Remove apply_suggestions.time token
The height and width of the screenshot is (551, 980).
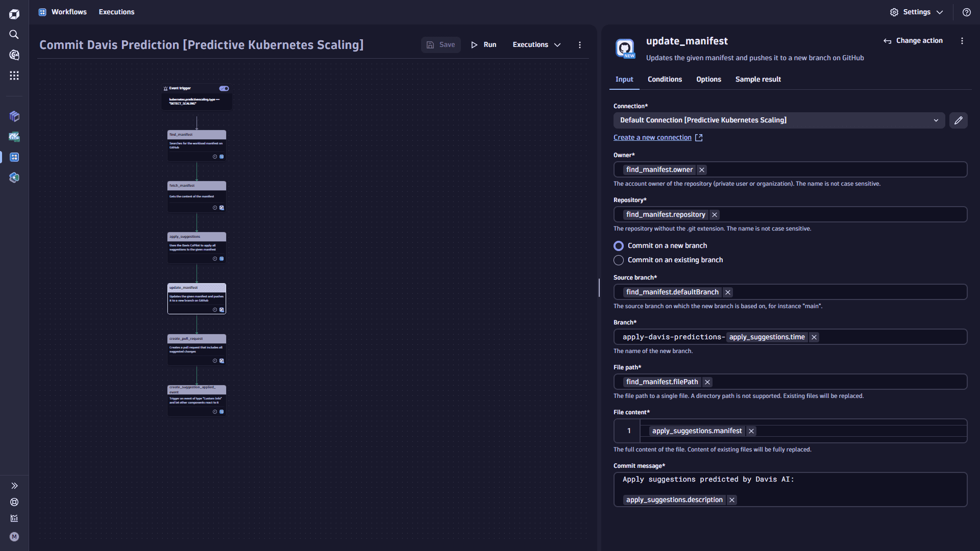814,337
